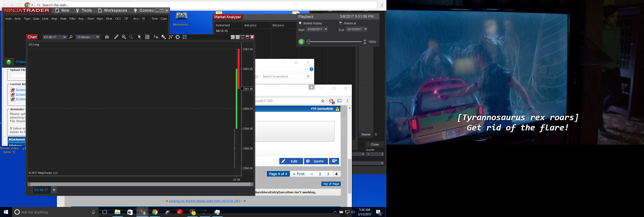
Task: Open the Market Replay Data from 2014 link
Action: [203, 201]
